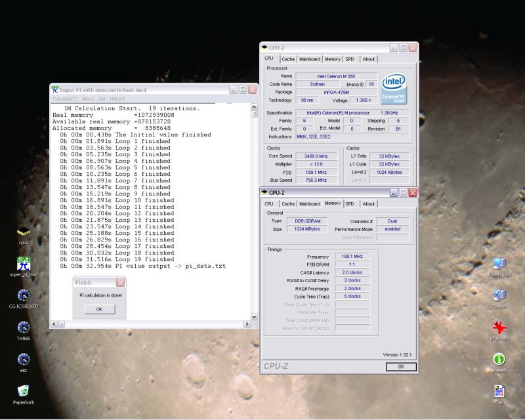The image size is (525, 420).
Task: Click 'The Initial value finished' output line
Action: pyautogui.click(x=136, y=135)
